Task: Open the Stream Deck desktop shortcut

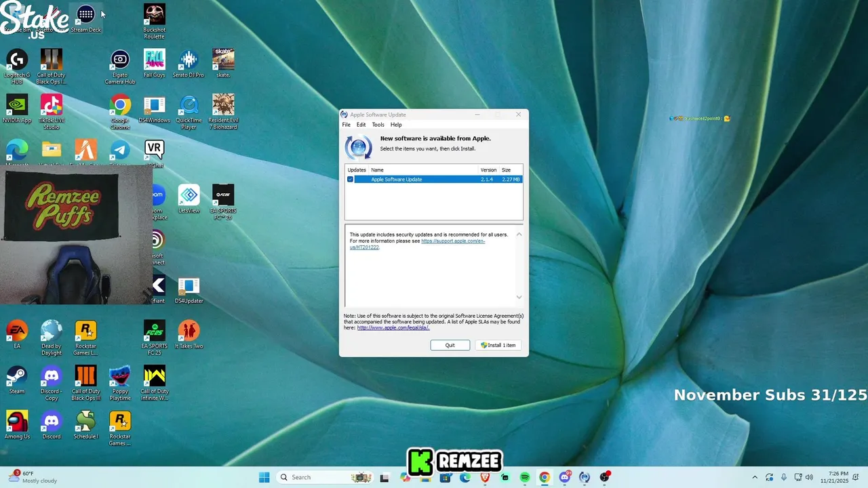Action: coord(85,18)
